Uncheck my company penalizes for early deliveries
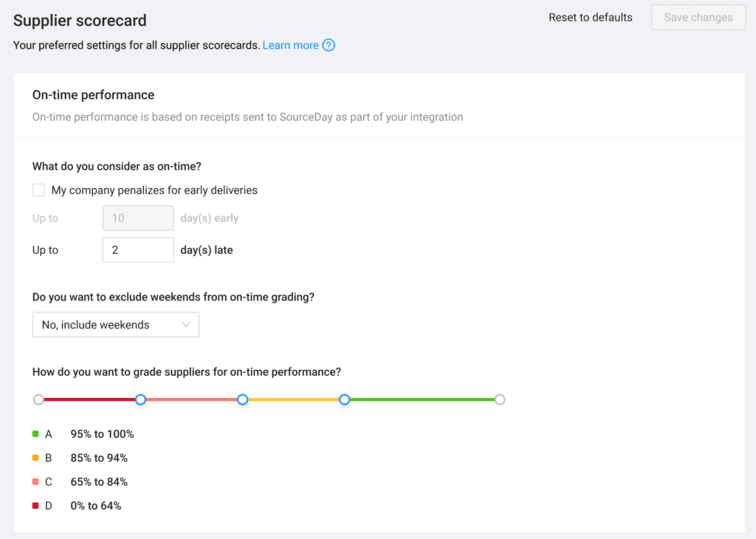The height and width of the screenshot is (539, 756). click(x=38, y=190)
